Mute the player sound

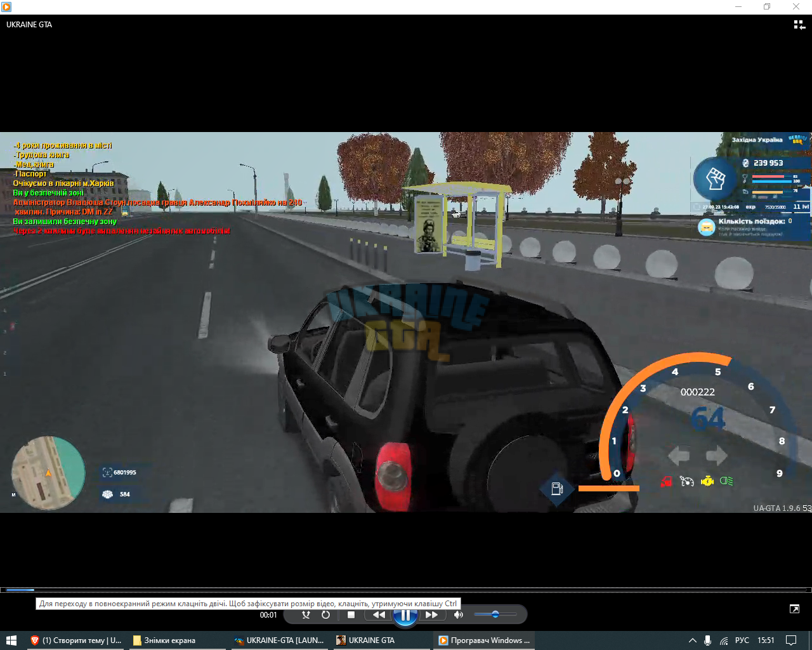pyautogui.click(x=459, y=614)
